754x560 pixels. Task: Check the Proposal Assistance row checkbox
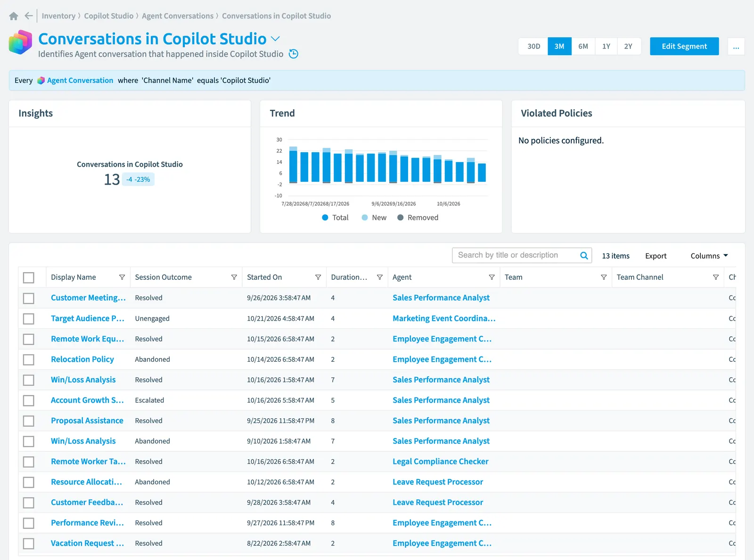(x=29, y=421)
